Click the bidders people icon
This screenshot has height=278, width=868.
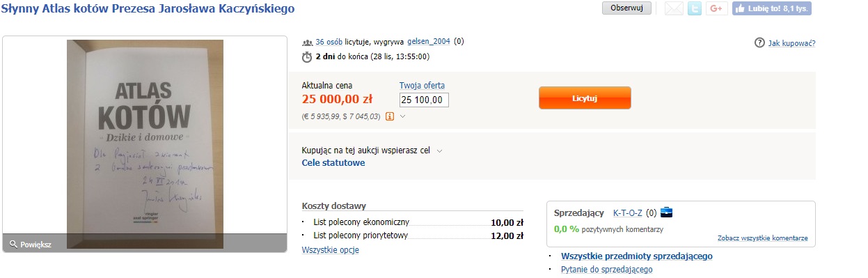coord(307,42)
